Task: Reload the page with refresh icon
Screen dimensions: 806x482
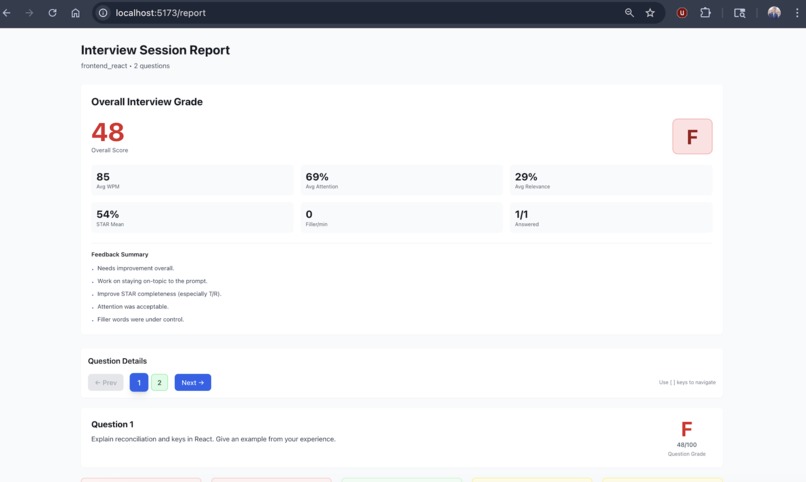Action: pyautogui.click(x=52, y=13)
